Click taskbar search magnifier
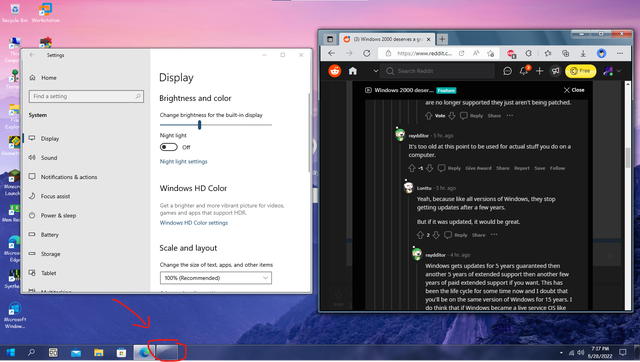Screen dimensions: 640x362 tap(31, 352)
